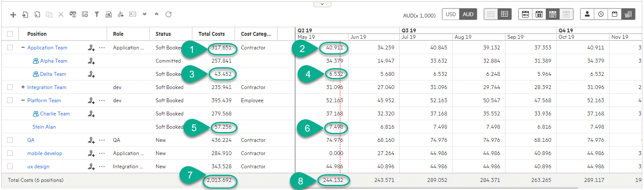This screenshot has width=644, height=190.
Task: Click the add position plus icon
Action: (13, 14)
